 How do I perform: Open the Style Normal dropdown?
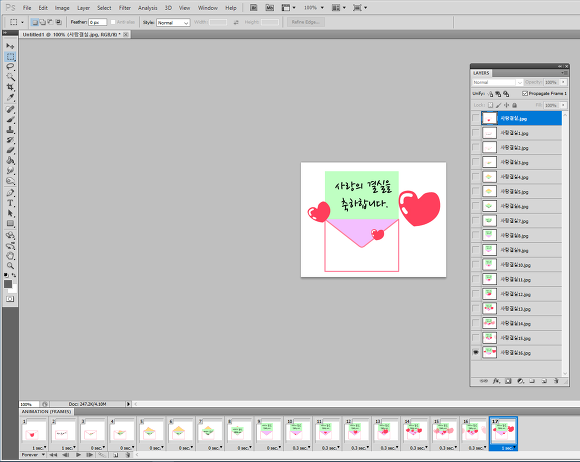click(x=173, y=23)
